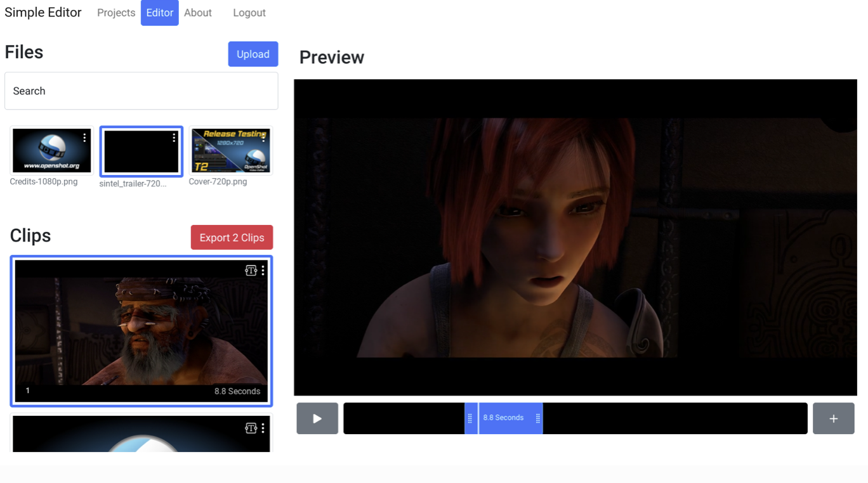Screen dimensions: 868x483
Task: Click the plus button to add a clip
Action: pyautogui.click(x=834, y=418)
